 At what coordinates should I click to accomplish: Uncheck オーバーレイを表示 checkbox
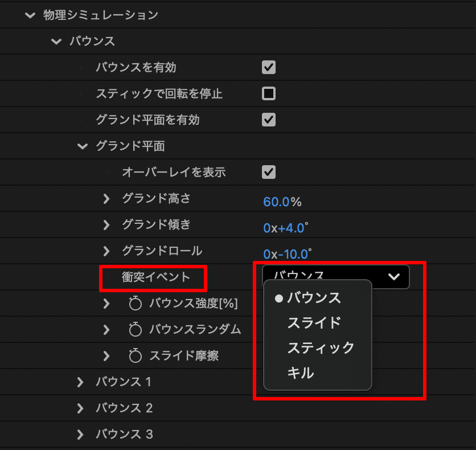pyautogui.click(x=268, y=172)
